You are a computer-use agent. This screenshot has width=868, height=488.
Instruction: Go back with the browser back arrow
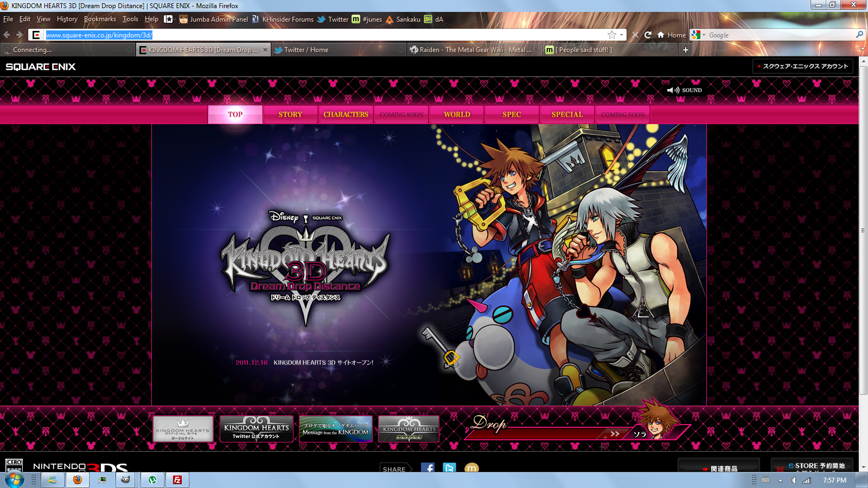tap(7, 35)
